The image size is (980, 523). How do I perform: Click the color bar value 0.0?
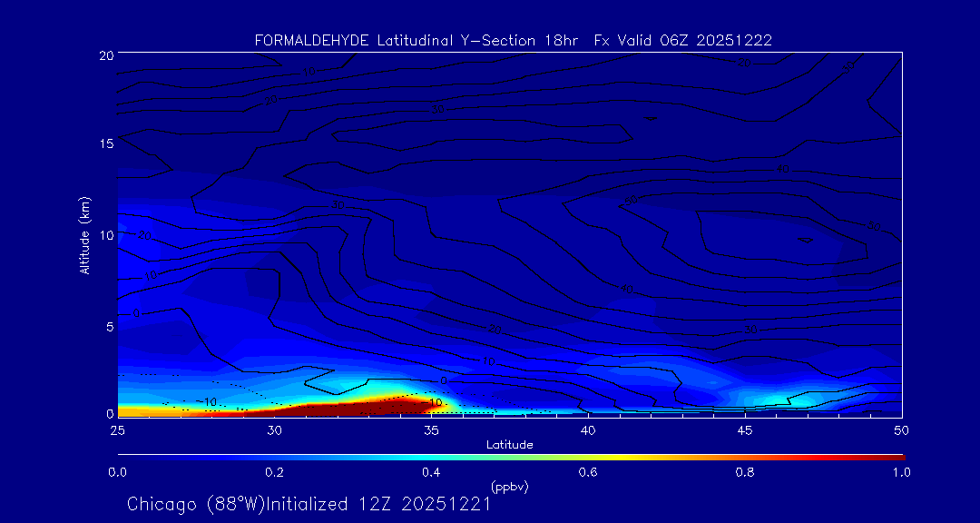pyautogui.click(x=117, y=472)
